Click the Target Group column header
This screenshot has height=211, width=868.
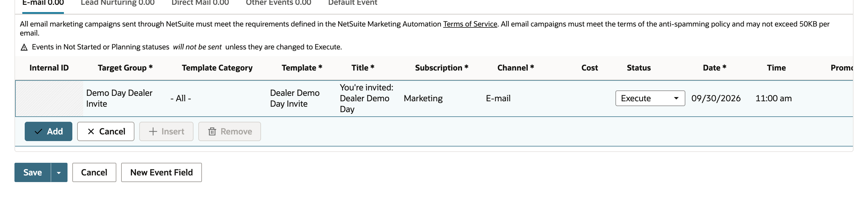point(125,68)
